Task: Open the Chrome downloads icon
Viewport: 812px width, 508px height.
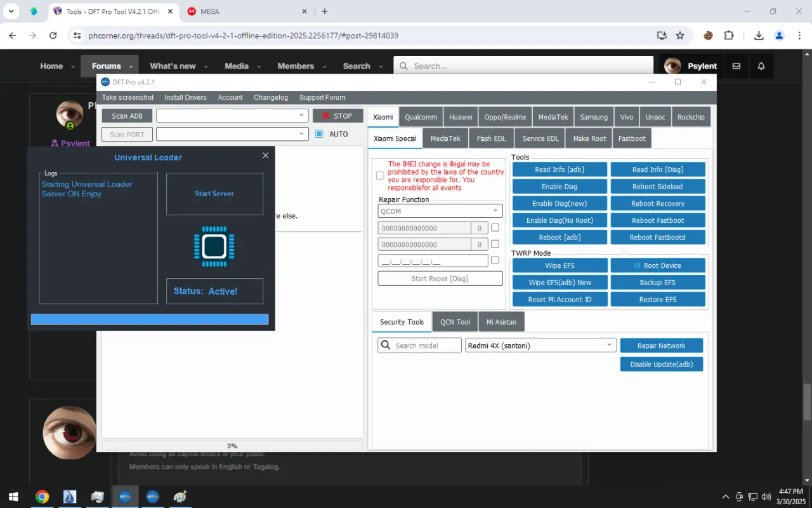Action: 759,36
